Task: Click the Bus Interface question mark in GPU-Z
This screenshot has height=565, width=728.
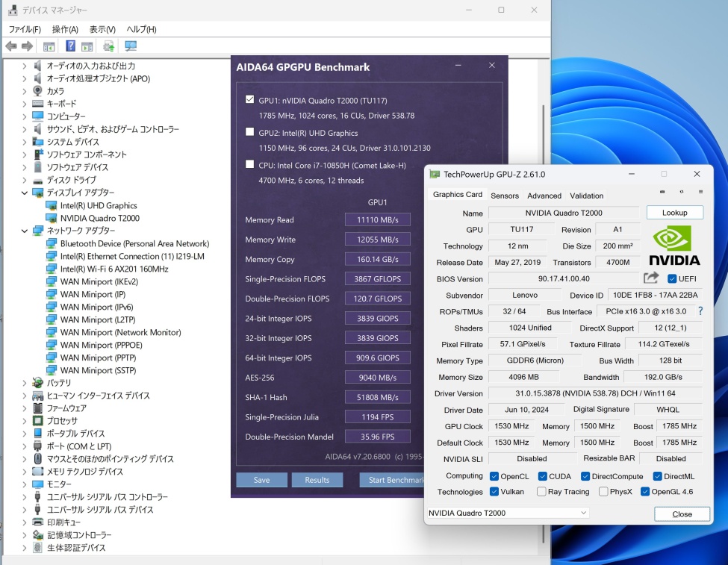Action: coord(700,311)
